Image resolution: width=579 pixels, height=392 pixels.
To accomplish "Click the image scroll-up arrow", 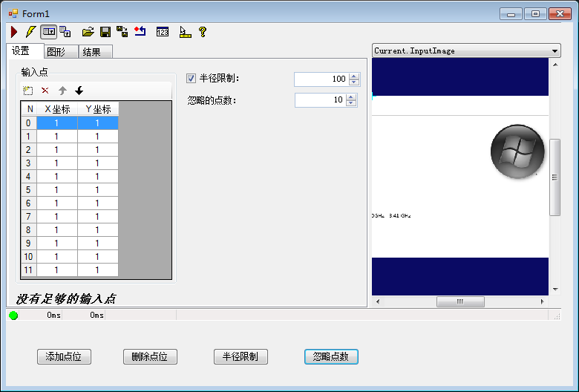I will pos(555,65).
